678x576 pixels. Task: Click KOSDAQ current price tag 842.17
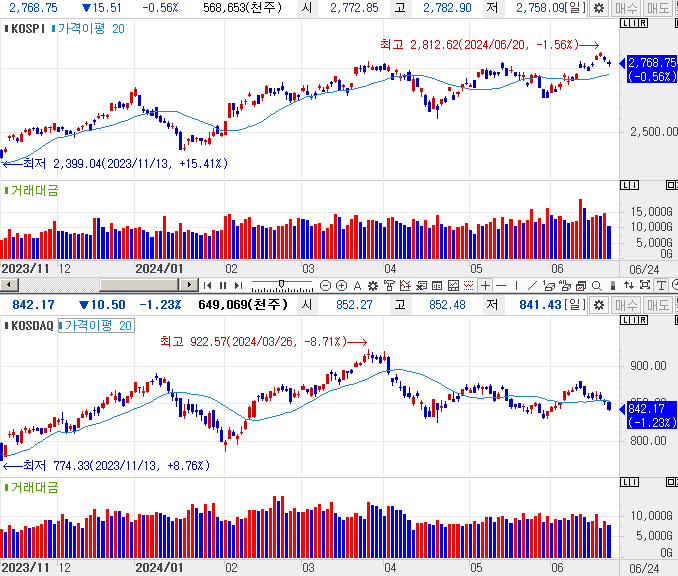coord(652,416)
